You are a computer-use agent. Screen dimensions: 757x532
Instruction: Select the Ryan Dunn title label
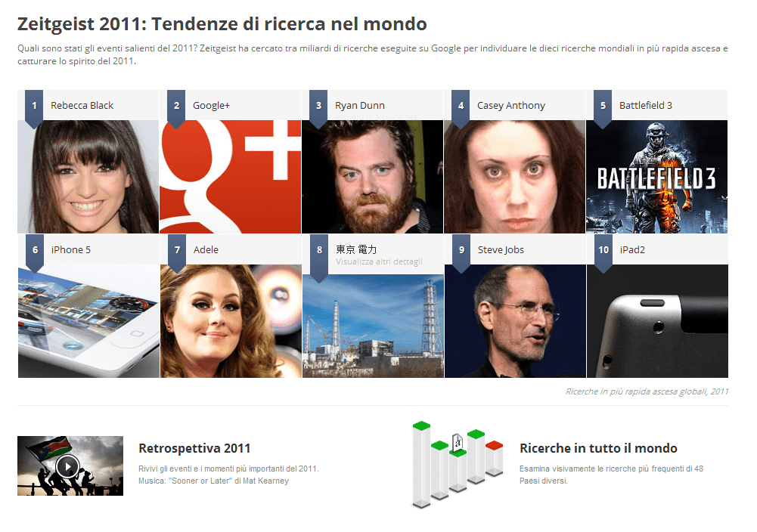(360, 105)
